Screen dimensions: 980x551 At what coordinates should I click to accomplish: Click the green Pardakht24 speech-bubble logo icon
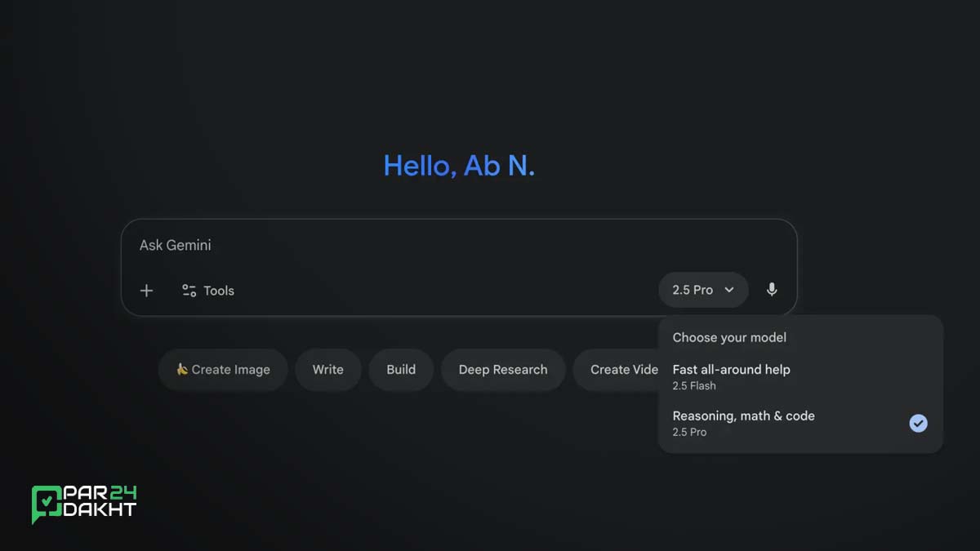click(47, 504)
